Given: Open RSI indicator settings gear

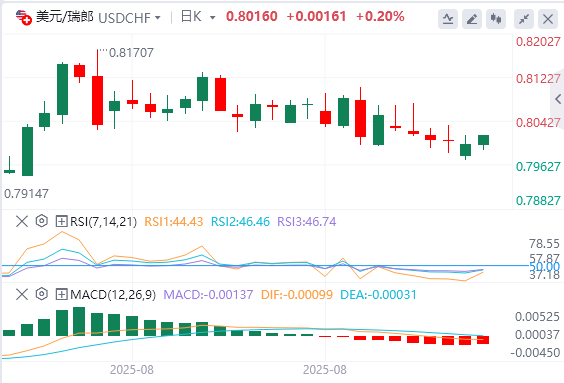Looking at the screenshot, I should click(42, 221).
